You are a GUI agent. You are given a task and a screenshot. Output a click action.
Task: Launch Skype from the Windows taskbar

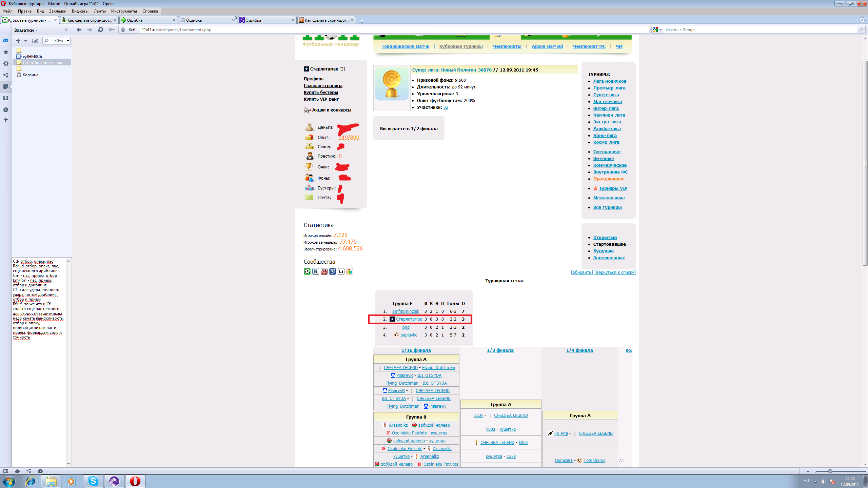(x=93, y=481)
